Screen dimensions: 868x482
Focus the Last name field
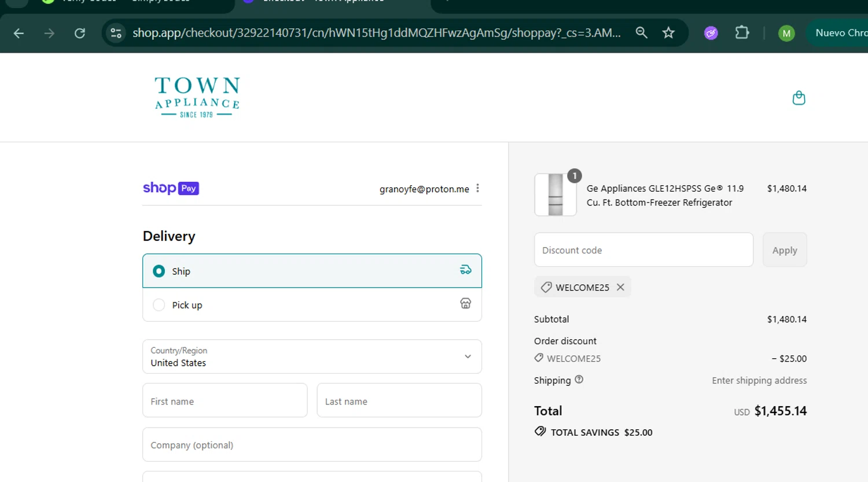tap(399, 400)
